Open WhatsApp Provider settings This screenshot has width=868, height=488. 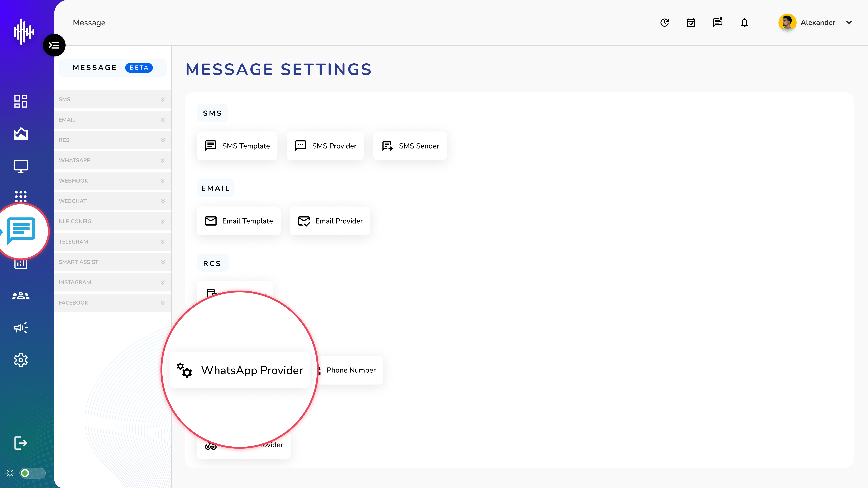(x=240, y=370)
